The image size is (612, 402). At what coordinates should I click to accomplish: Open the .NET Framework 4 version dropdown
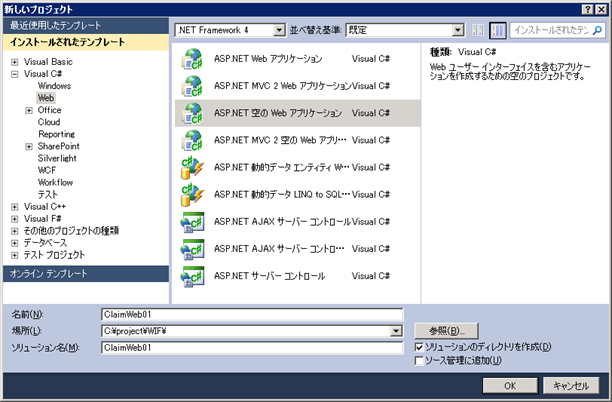pos(279,30)
